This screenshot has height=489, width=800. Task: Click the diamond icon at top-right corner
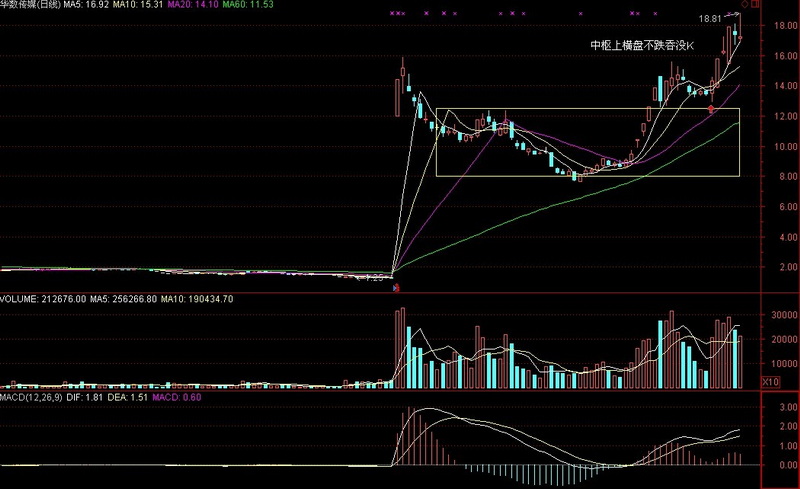(744, 5)
